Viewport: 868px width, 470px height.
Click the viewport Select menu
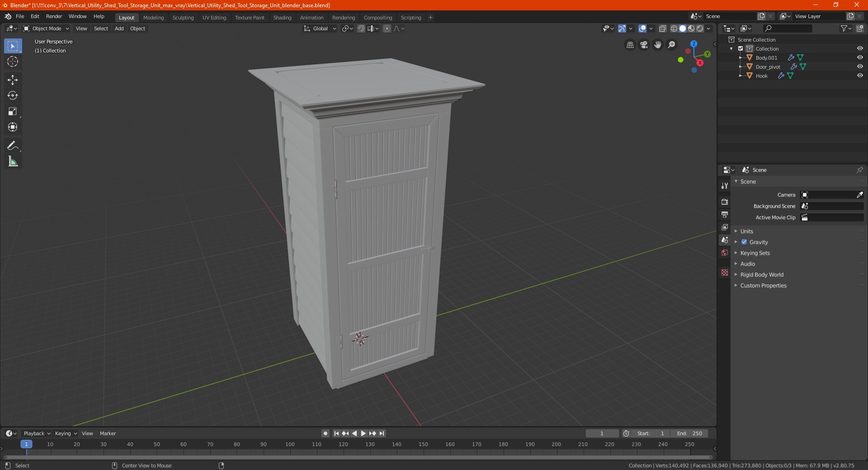pyautogui.click(x=101, y=28)
